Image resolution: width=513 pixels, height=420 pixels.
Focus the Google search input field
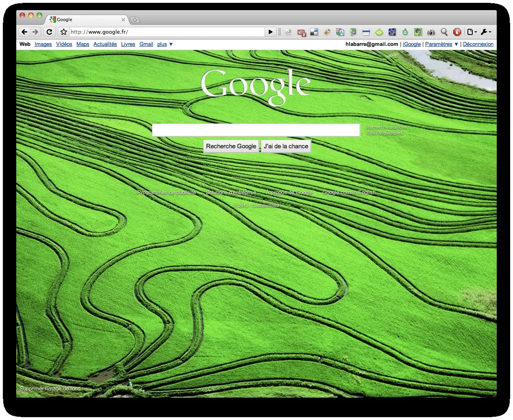[256, 130]
